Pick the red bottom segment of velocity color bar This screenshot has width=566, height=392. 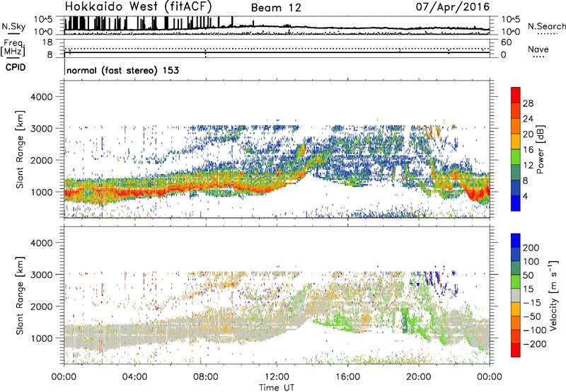516,350
